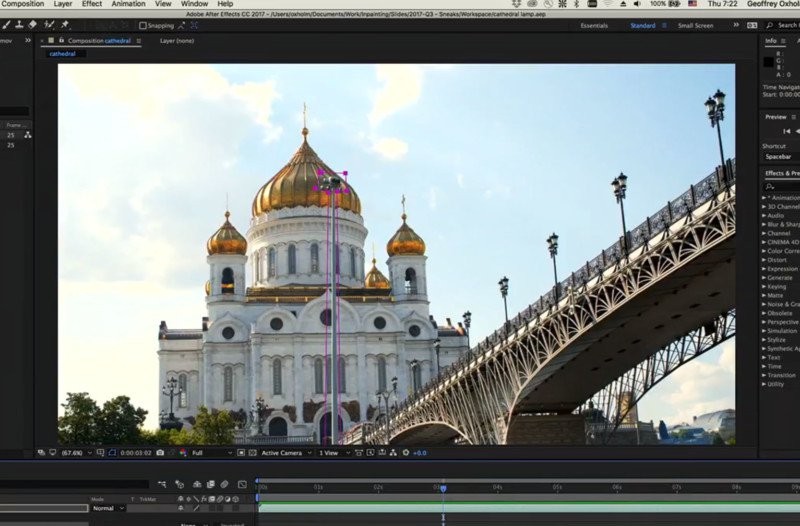800x526 pixels.
Task: Toggle the lock on the Composition cathedral tab
Action: 61,40
